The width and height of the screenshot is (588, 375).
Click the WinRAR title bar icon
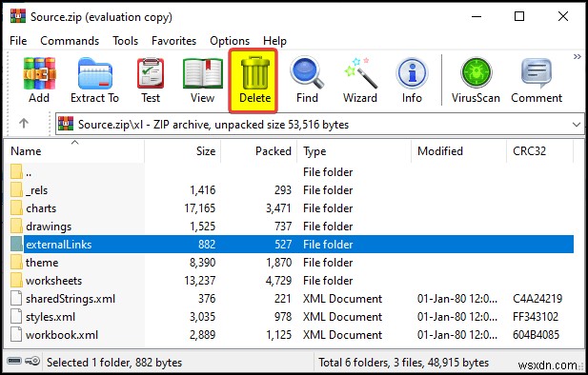click(x=18, y=16)
